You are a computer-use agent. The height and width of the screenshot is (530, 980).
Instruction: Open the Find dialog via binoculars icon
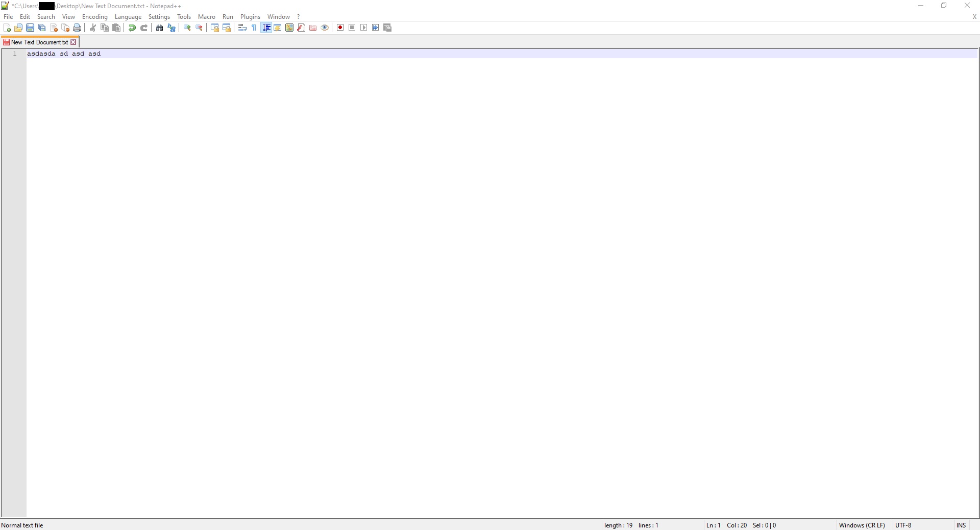tap(159, 28)
